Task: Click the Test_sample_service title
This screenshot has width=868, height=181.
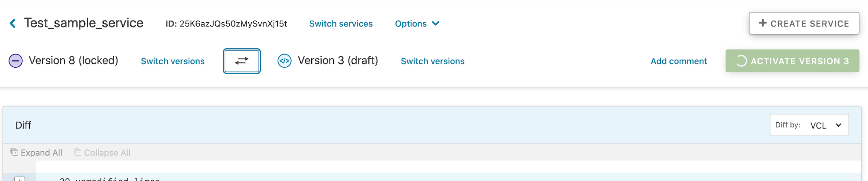Action: (84, 23)
